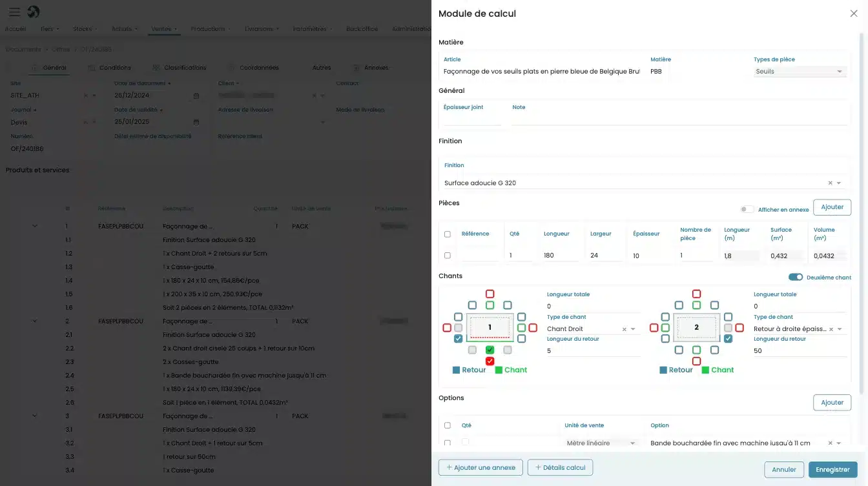Click the blue Retour legend square, diagram 1
The image size is (868, 486).
[x=457, y=370]
